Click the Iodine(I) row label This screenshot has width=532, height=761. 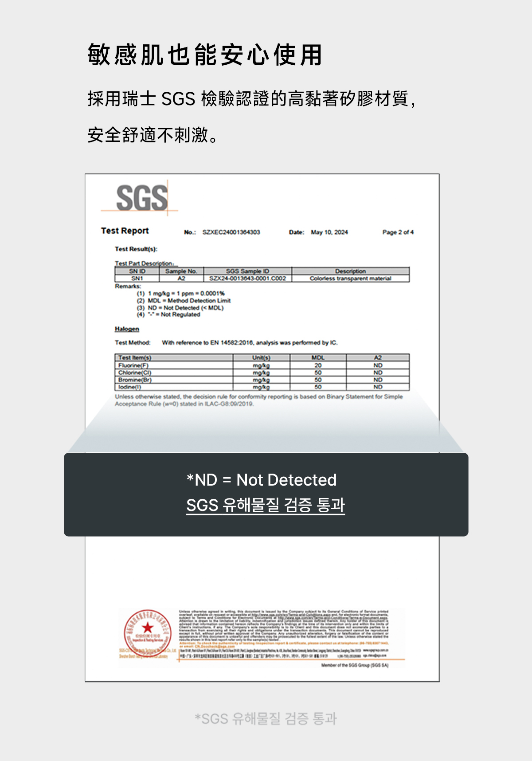pyautogui.click(x=129, y=387)
